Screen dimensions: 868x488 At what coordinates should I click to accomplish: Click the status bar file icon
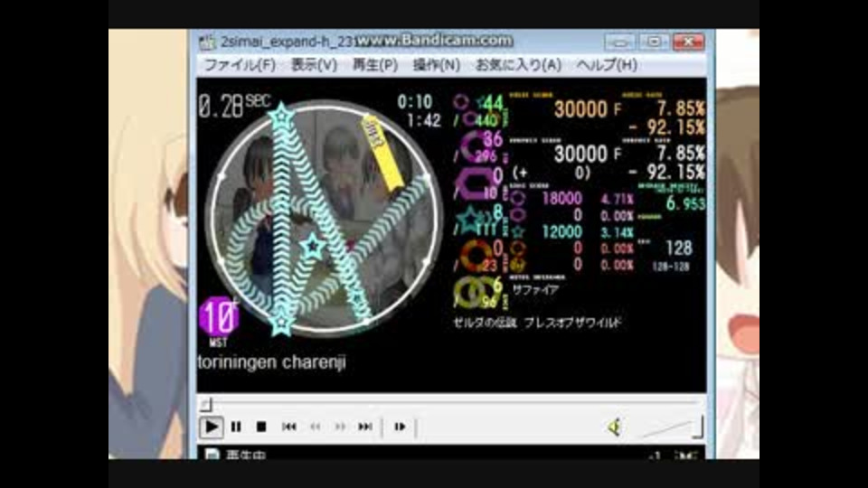pos(212,455)
